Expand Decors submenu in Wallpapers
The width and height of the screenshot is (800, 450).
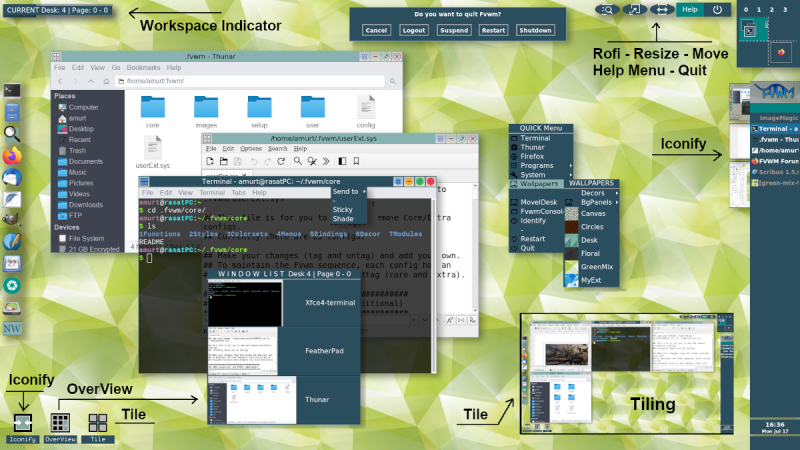pos(592,193)
